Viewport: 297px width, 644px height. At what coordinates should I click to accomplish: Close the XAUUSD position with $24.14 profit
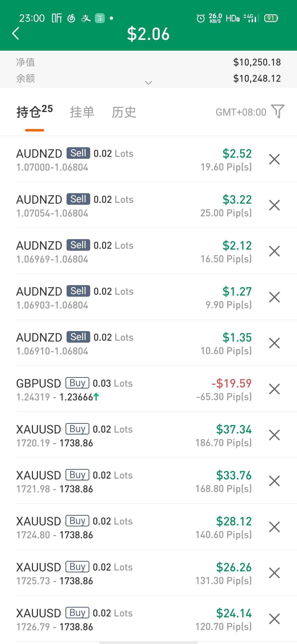(274, 619)
